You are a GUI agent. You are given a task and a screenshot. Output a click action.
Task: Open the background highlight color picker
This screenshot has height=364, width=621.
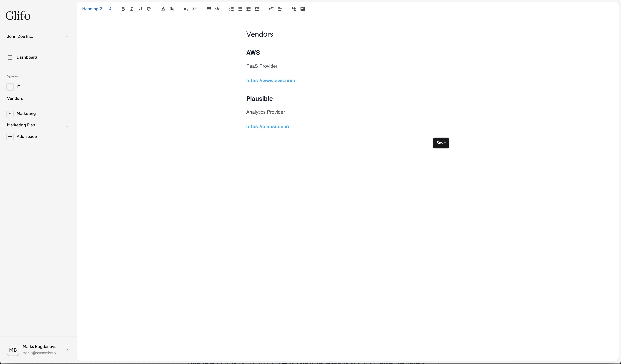coord(172,9)
